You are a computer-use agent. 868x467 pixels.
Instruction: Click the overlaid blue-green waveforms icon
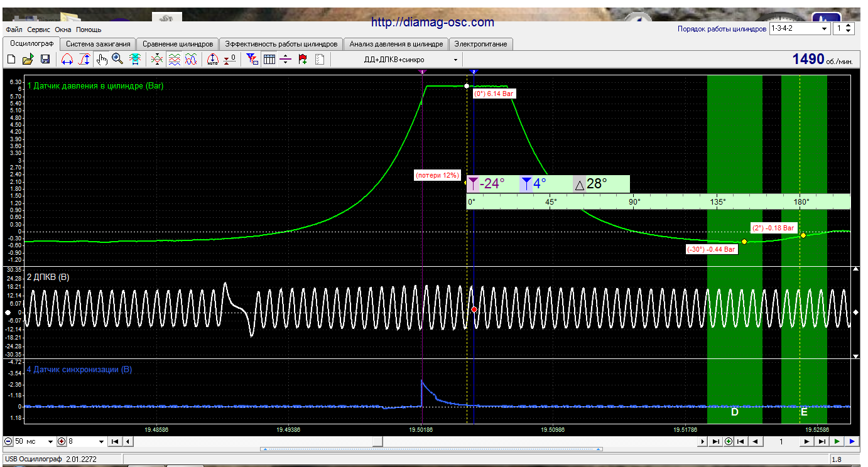[x=191, y=59]
